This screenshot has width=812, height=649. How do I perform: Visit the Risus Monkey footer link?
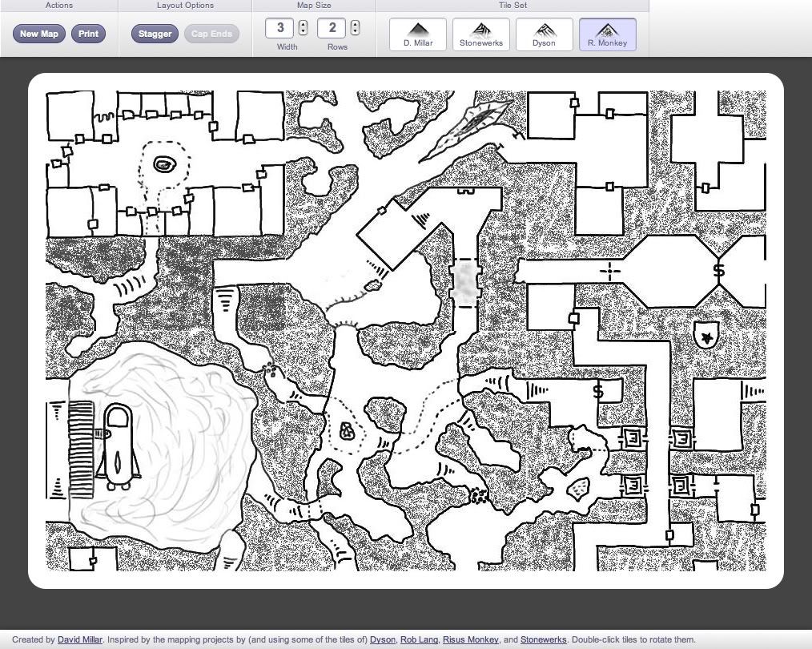tap(470, 640)
